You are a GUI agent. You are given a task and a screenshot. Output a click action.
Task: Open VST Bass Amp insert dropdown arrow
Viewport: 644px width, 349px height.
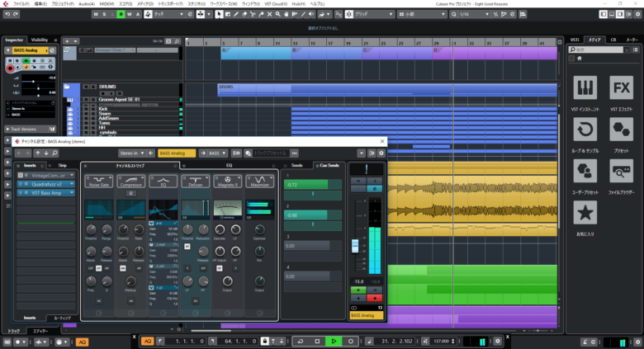pos(72,192)
